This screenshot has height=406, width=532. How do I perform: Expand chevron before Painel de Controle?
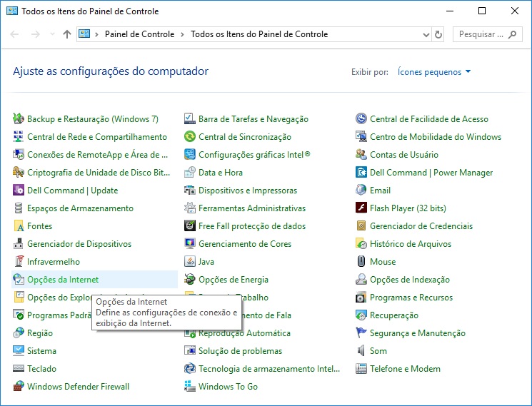96,34
